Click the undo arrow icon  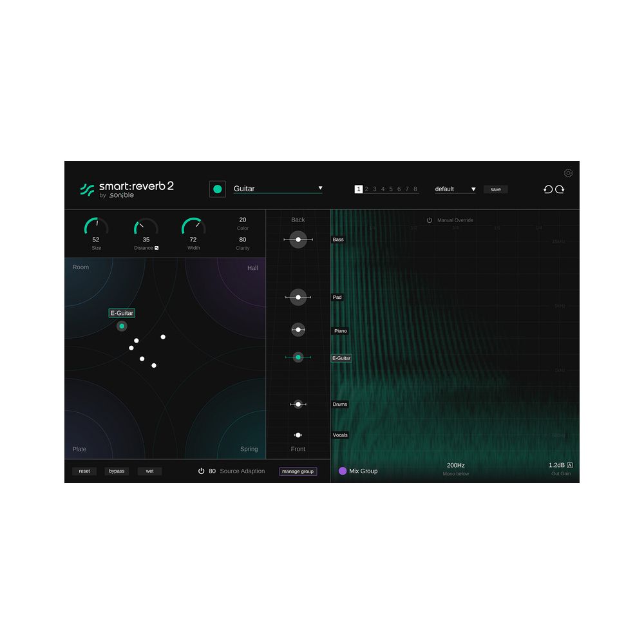[x=548, y=189]
